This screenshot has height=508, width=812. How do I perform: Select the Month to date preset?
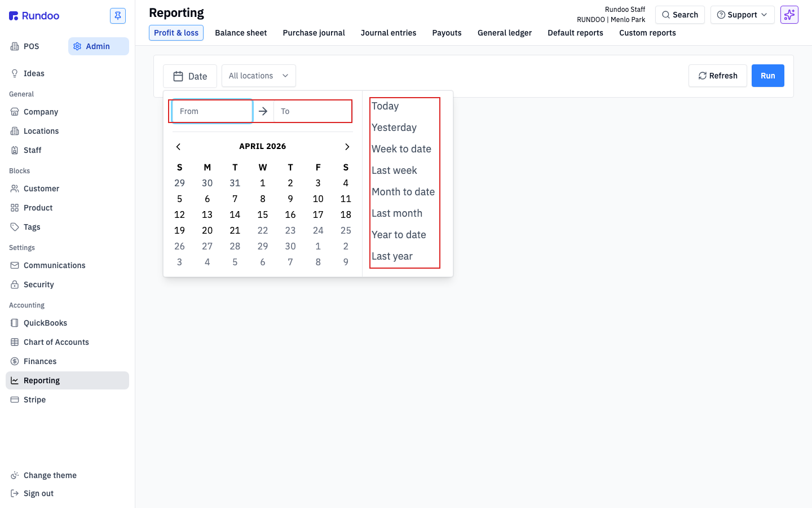coord(403,192)
